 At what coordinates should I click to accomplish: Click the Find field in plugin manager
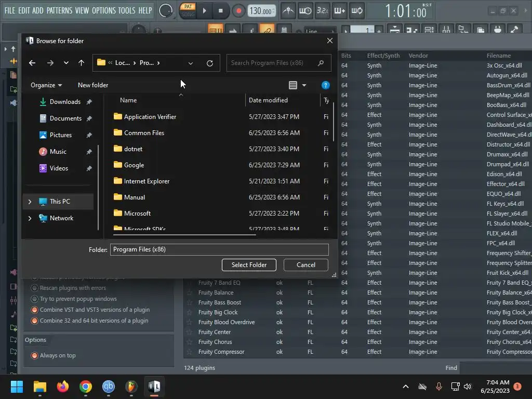click(x=495, y=368)
